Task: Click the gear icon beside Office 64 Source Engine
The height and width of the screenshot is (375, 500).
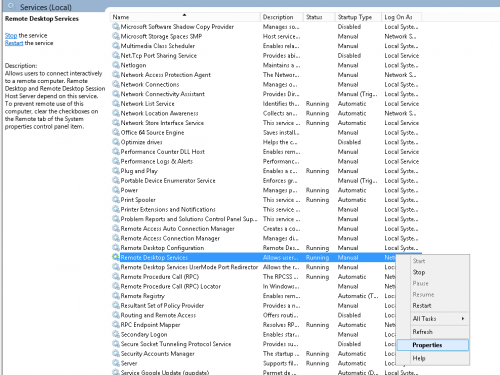Action: click(116, 132)
